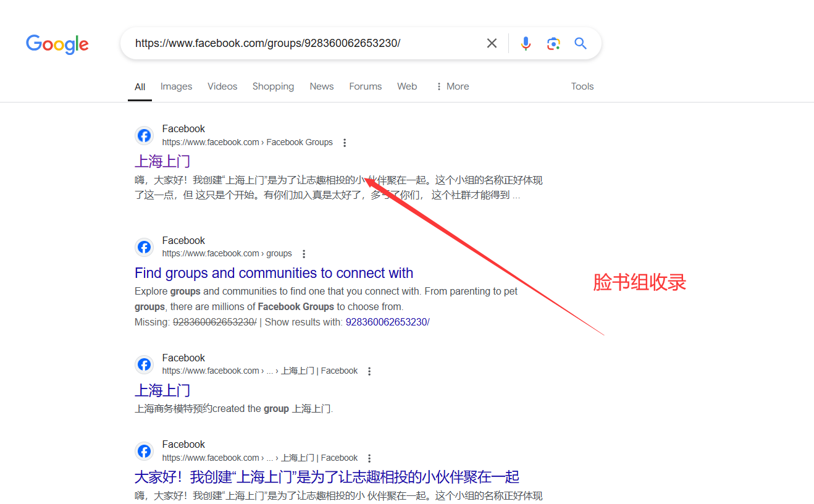Screen dimensions: 814x504
Task: Click the Facebook favicon on the first result
Action: click(x=144, y=135)
